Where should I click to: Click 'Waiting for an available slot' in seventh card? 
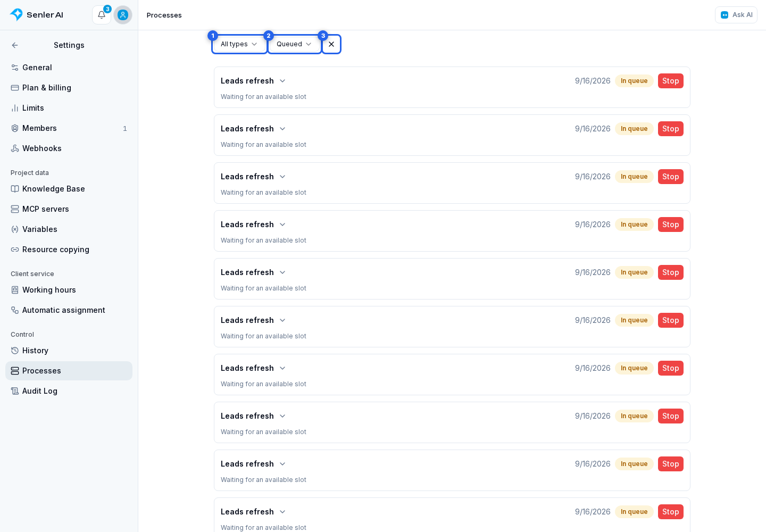[263, 384]
